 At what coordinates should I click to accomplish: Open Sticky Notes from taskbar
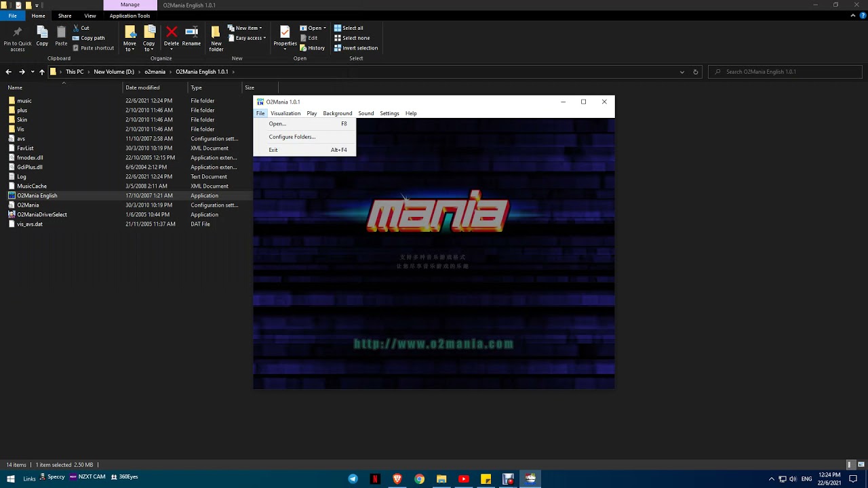486,479
